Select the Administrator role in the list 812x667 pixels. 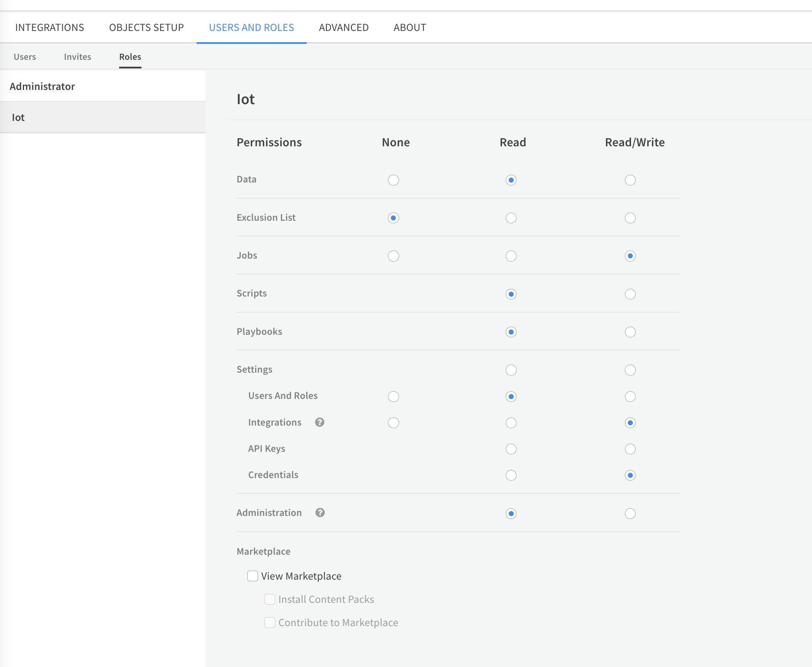click(43, 86)
